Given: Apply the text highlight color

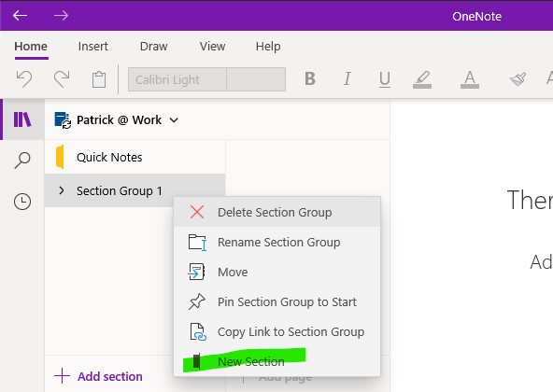Looking at the screenshot, I should 422,79.
